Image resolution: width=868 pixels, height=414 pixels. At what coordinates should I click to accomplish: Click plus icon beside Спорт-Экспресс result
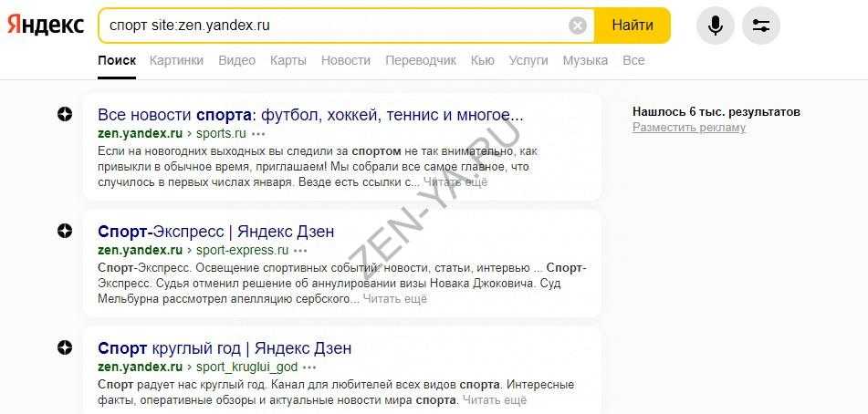coord(65,231)
